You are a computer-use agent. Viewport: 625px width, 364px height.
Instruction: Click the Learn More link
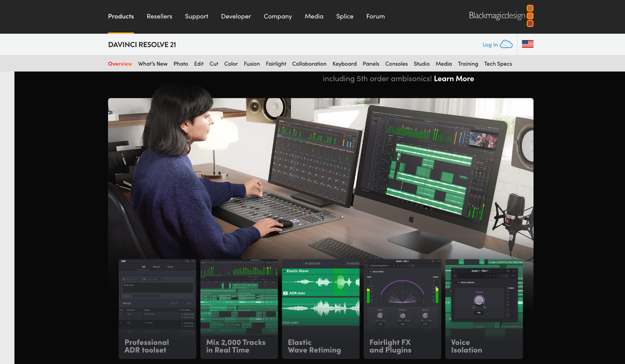(x=454, y=79)
